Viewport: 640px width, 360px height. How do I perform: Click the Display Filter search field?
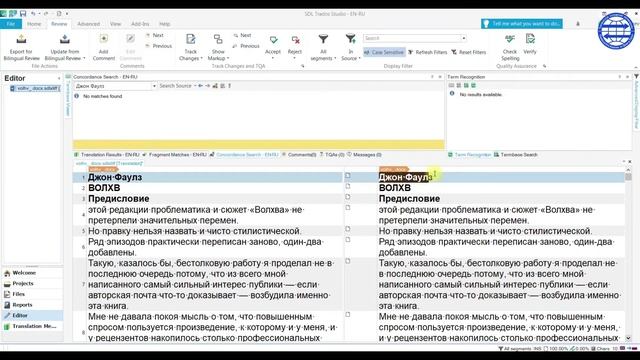(412, 38)
